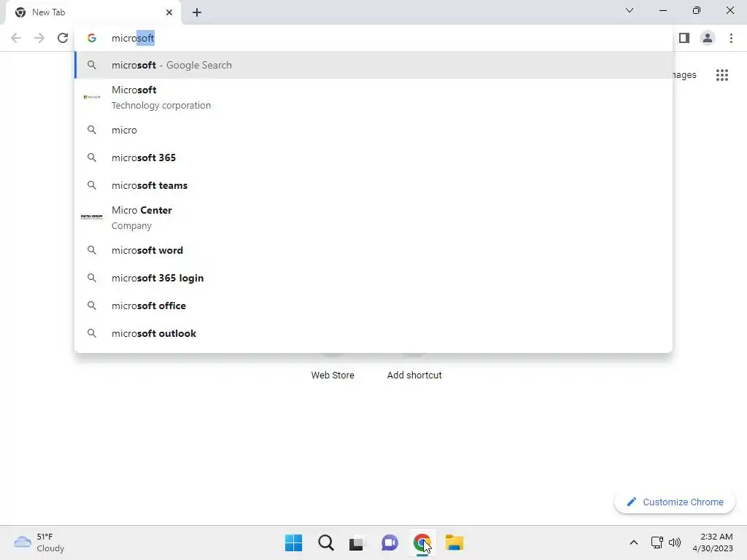Image resolution: width=747 pixels, height=560 pixels.
Task: Choose 'microsoft teams' suggestion
Action: click(373, 185)
